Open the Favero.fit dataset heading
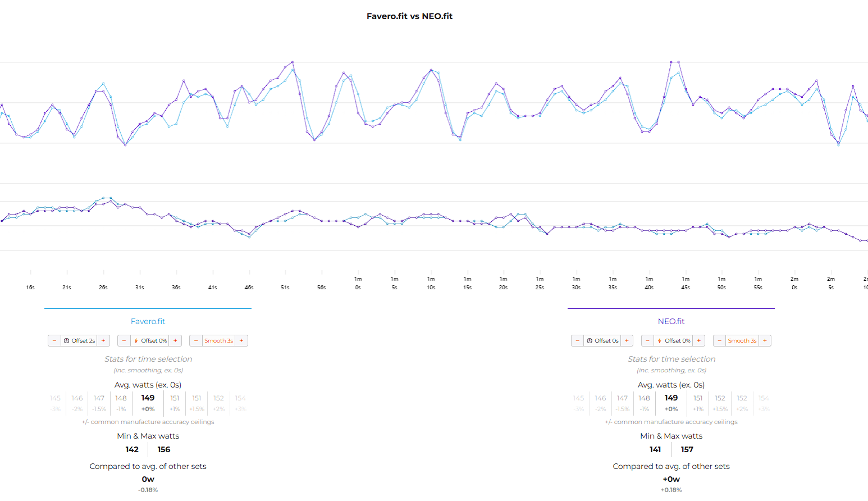The height and width of the screenshot is (501, 868). click(x=148, y=321)
